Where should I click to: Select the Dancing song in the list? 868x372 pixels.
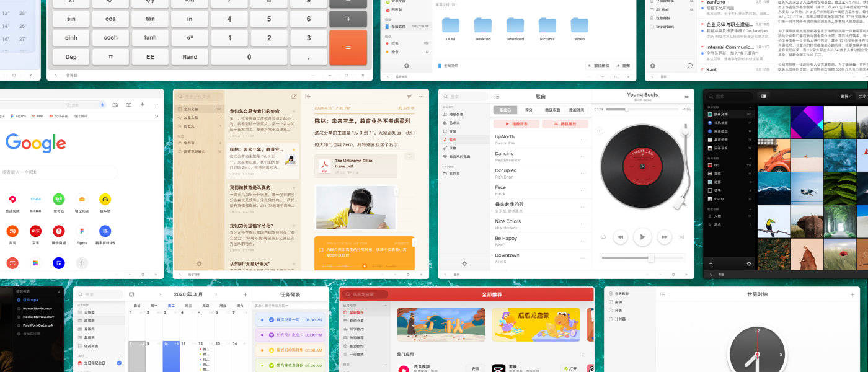505,154
